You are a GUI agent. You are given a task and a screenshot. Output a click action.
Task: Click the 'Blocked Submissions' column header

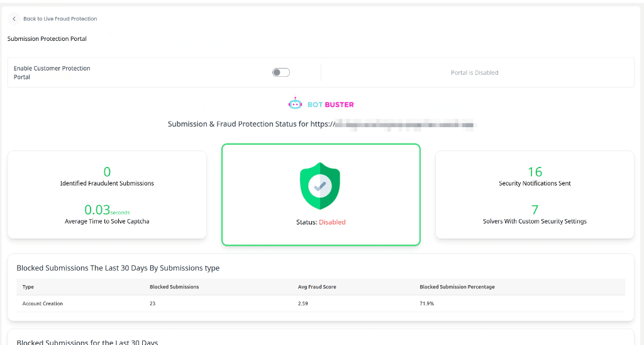174,287
